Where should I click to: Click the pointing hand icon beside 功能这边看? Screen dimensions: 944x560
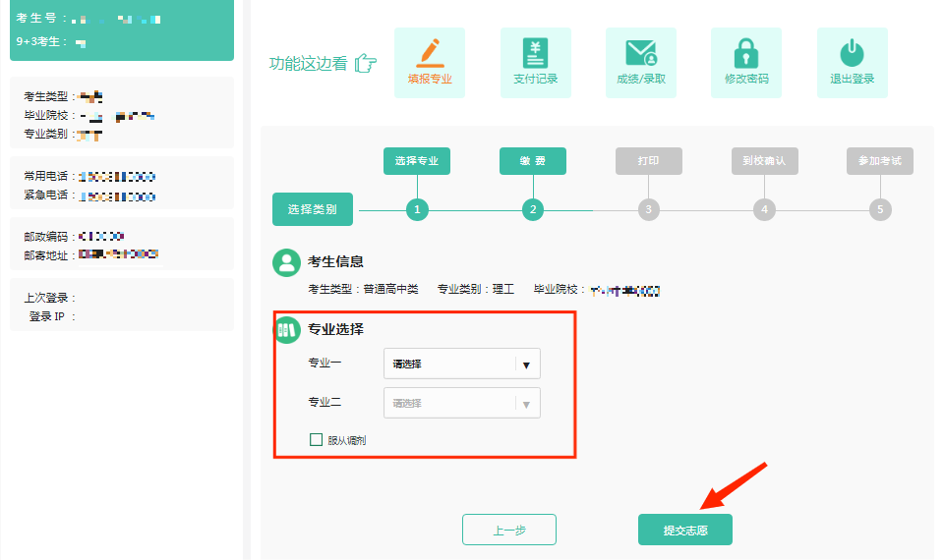tap(366, 63)
